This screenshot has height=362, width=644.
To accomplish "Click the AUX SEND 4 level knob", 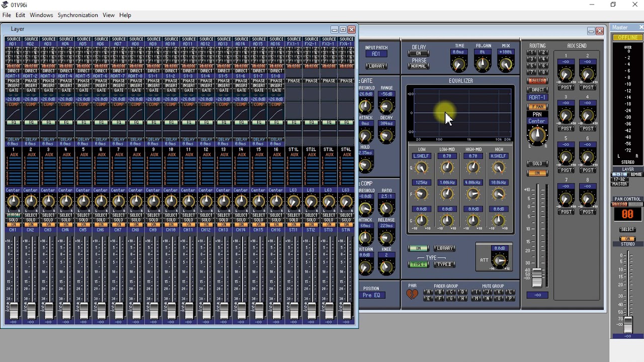I will 588,116.
